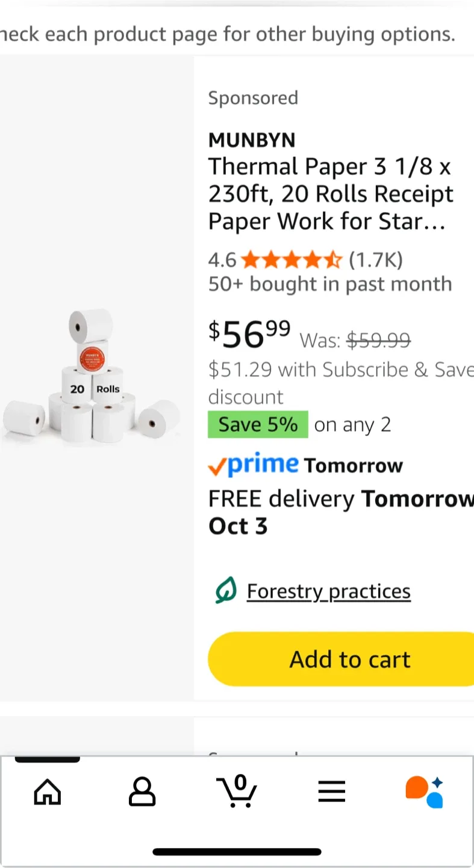Open the MUNBYN thermal paper product title
This screenshot has width=474, height=868.
click(330, 194)
